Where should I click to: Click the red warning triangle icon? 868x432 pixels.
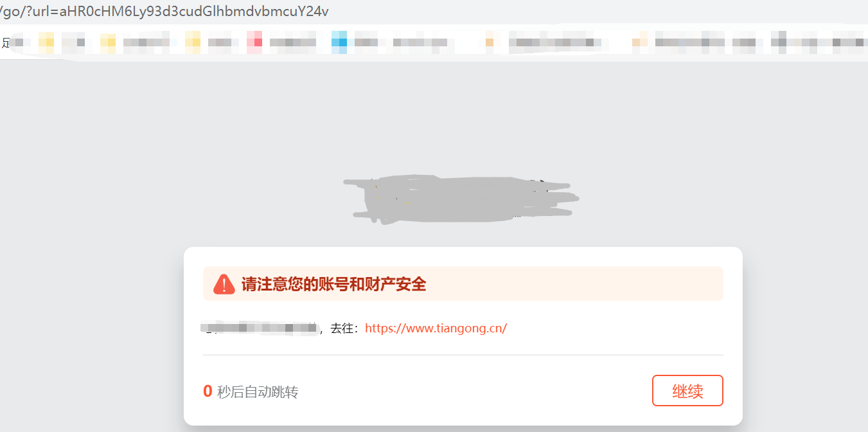pyautogui.click(x=224, y=283)
